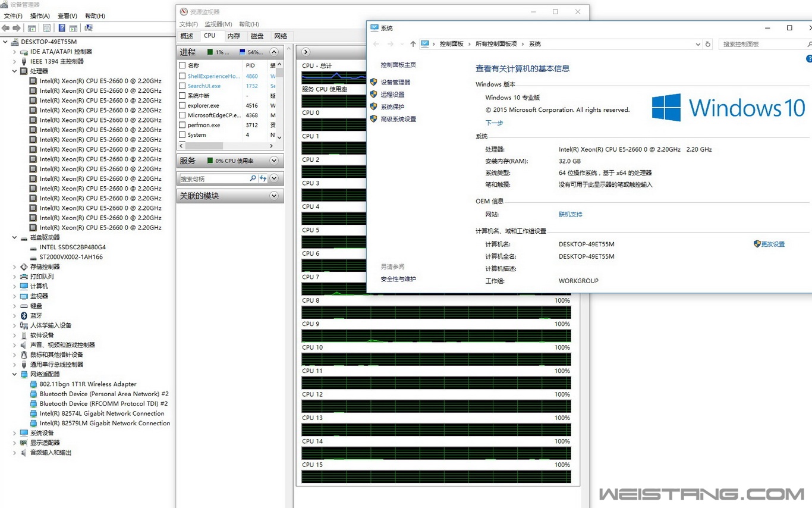812x508 pixels.
Task: Click the 更改设置 link
Action: (x=773, y=244)
